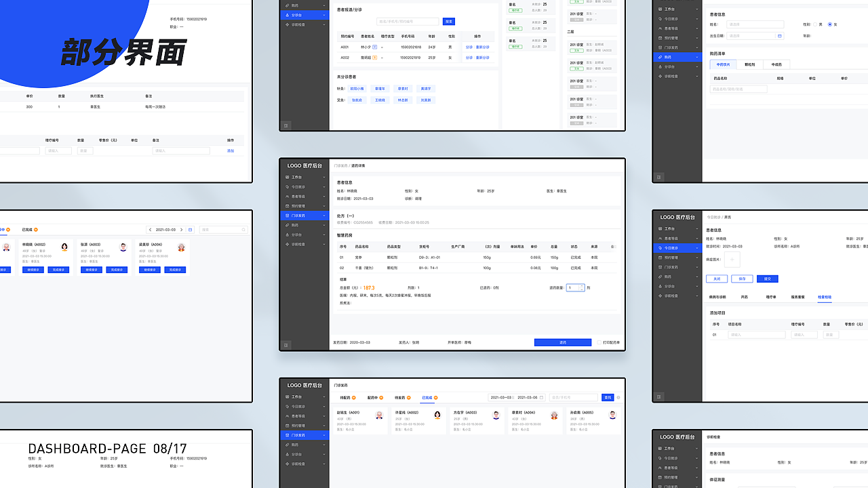Click 预约管理 icon in 退药详情 window sidebar
Image resolution: width=868 pixels, height=488 pixels.
288,206
